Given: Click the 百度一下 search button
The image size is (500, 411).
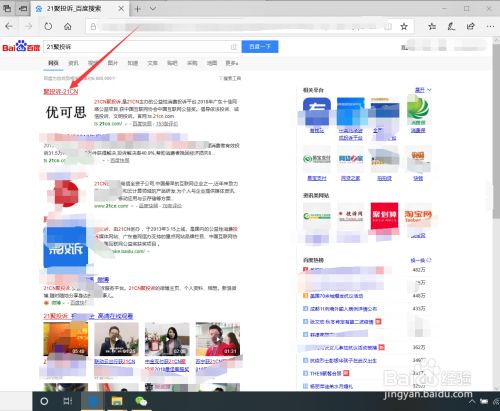Looking at the screenshot, I should pyautogui.click(x=260, y=47).
